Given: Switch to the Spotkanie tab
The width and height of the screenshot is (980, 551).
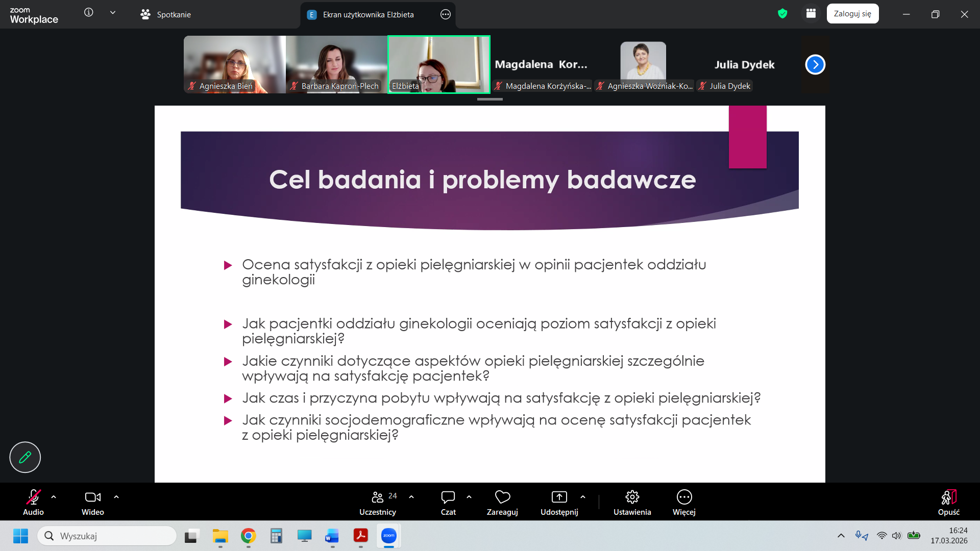Looking at the screenshot, I should pyautogui.click(x=166, y=15).
